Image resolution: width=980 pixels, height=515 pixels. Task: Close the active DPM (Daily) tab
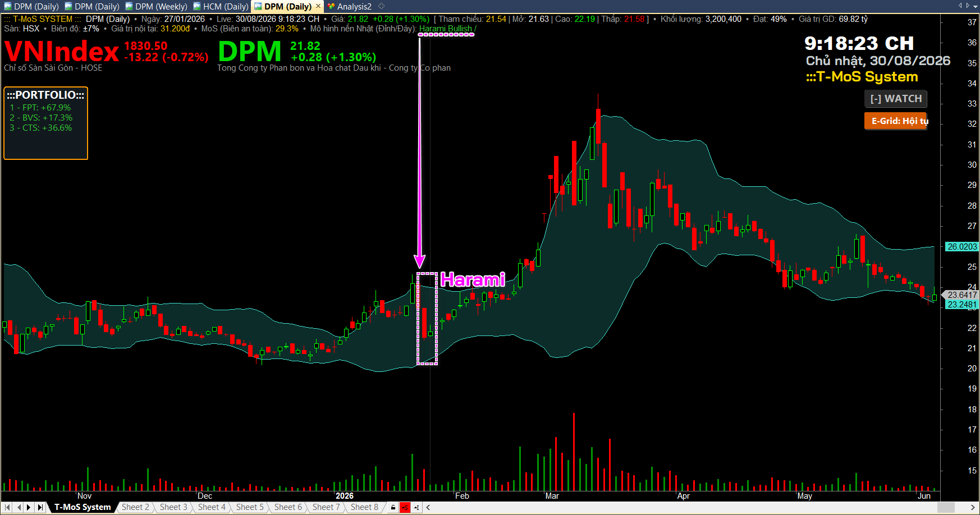[x=318, y=6]
